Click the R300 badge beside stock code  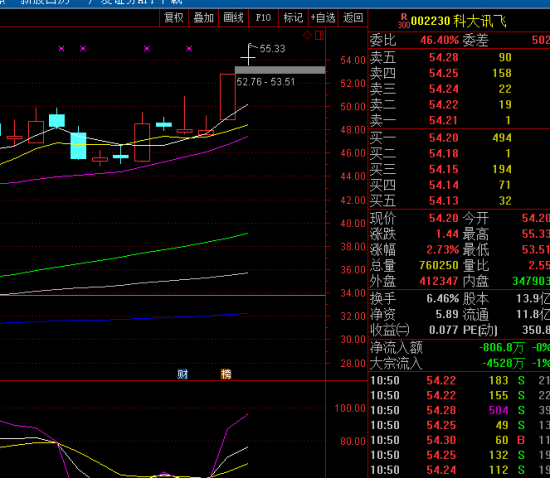(404, 21)
